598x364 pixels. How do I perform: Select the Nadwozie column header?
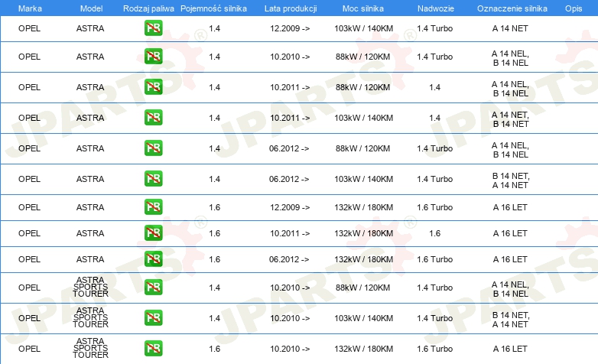click(436, 8)
